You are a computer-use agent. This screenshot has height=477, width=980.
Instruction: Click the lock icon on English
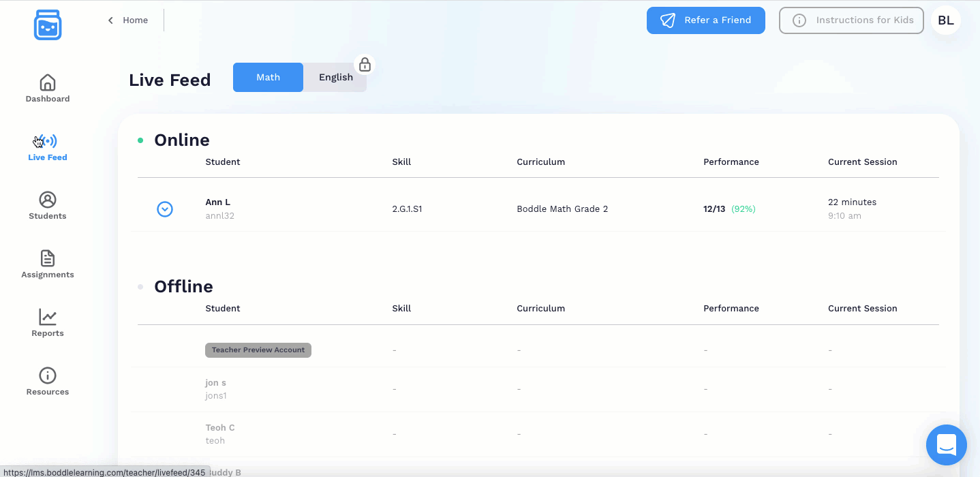pyautogui.click(x=365, y=65)
